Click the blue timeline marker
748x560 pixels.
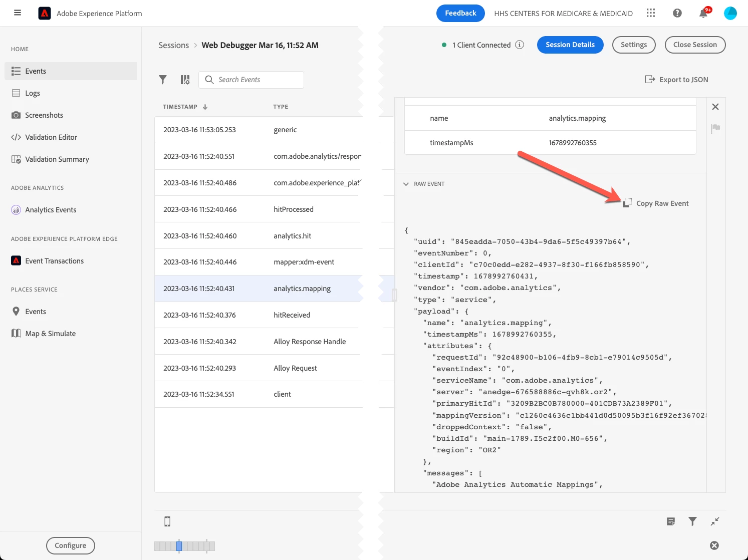[x=179, y=546]
